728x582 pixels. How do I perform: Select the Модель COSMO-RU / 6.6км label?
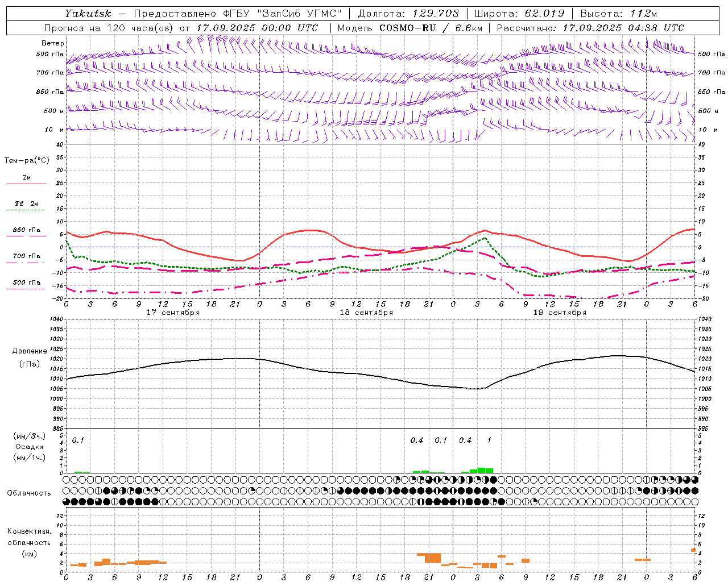410,28
